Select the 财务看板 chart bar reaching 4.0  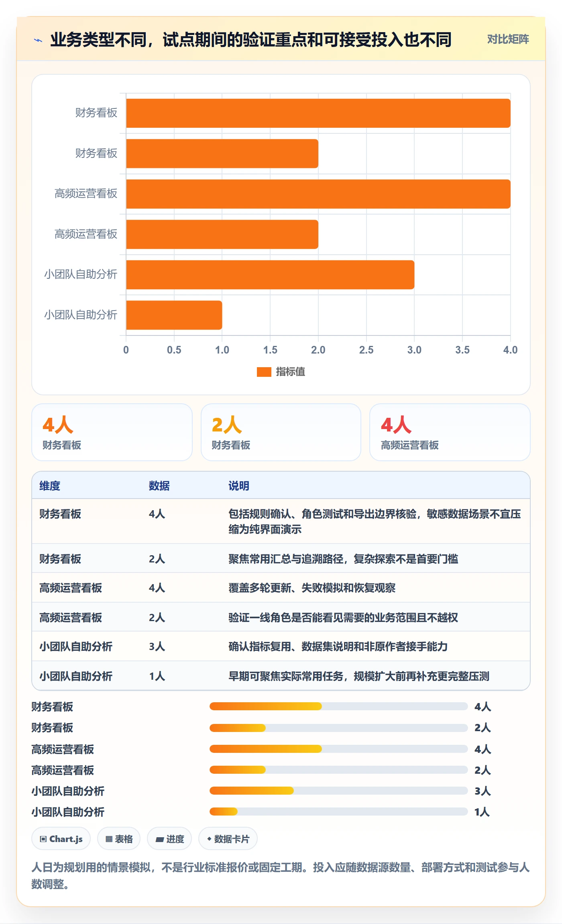coord(318,113)
